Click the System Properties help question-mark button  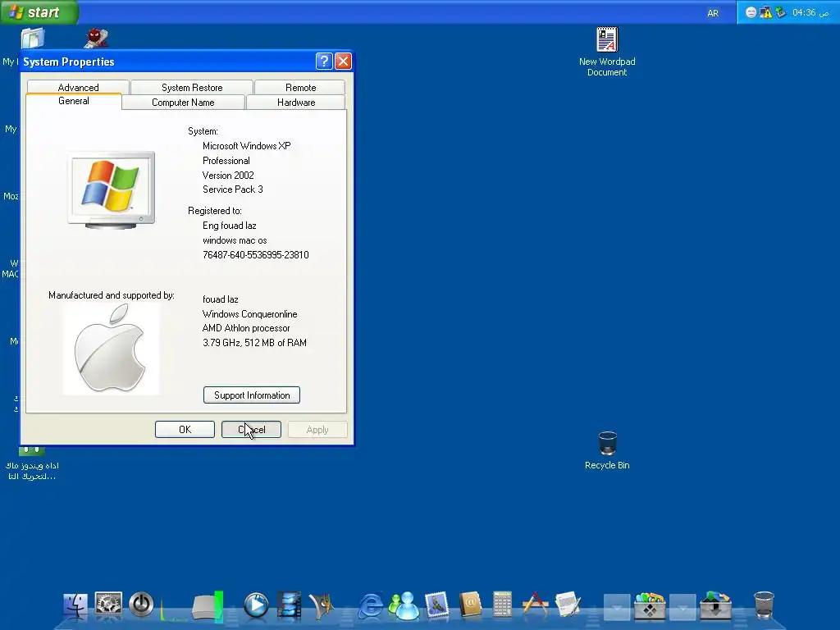tap(323, 62)
